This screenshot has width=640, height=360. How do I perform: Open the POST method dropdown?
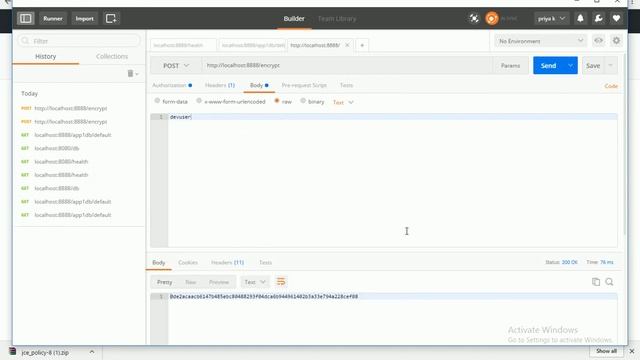pos(176,66)
